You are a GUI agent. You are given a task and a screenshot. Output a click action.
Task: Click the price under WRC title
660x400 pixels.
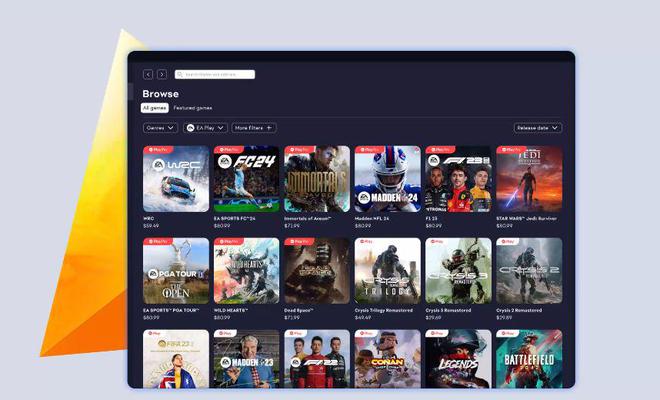tap(151, 226)
